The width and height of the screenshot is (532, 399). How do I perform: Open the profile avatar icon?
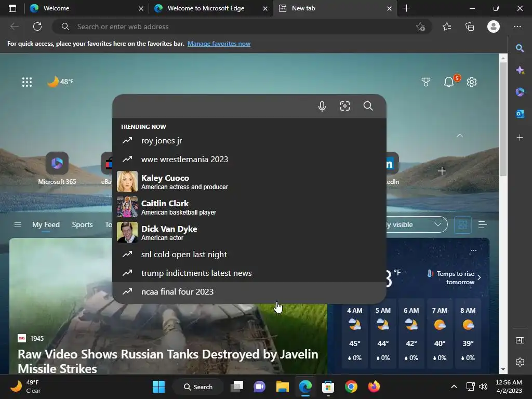(x=494, y=26)
